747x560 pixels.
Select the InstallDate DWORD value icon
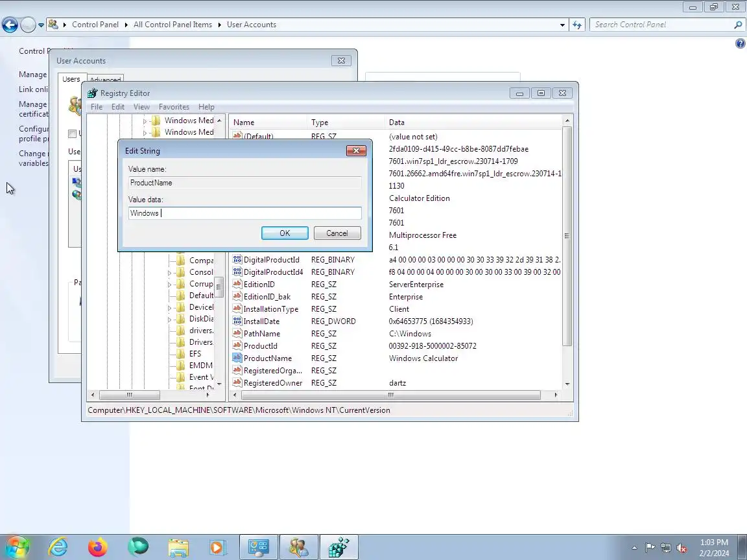237,321
